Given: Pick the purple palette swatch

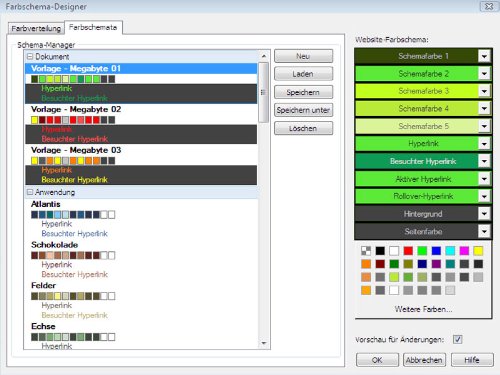Looking at the screenshot, I should coord(436,264).
